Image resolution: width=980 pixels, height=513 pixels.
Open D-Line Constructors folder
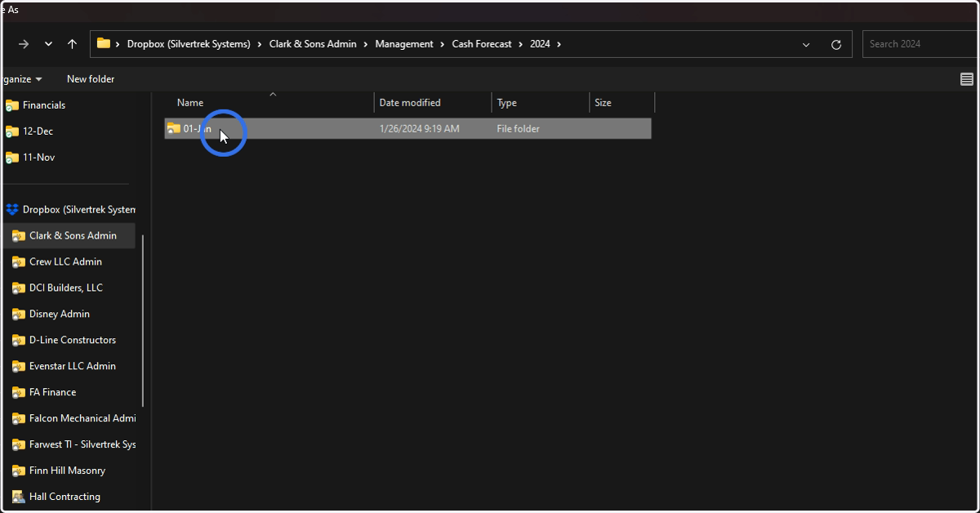73,341
